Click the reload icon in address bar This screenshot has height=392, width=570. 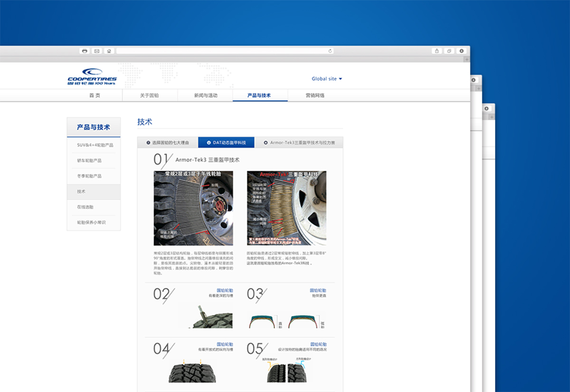point(330,51)
